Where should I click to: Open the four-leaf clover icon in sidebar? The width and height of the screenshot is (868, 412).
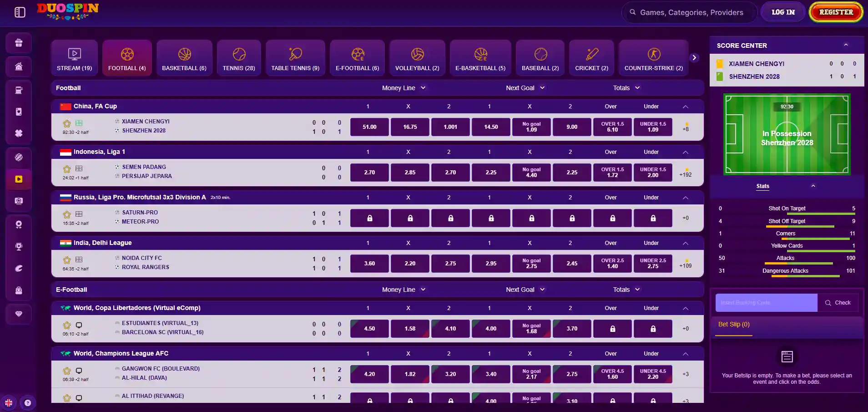[x=19, y=133]
